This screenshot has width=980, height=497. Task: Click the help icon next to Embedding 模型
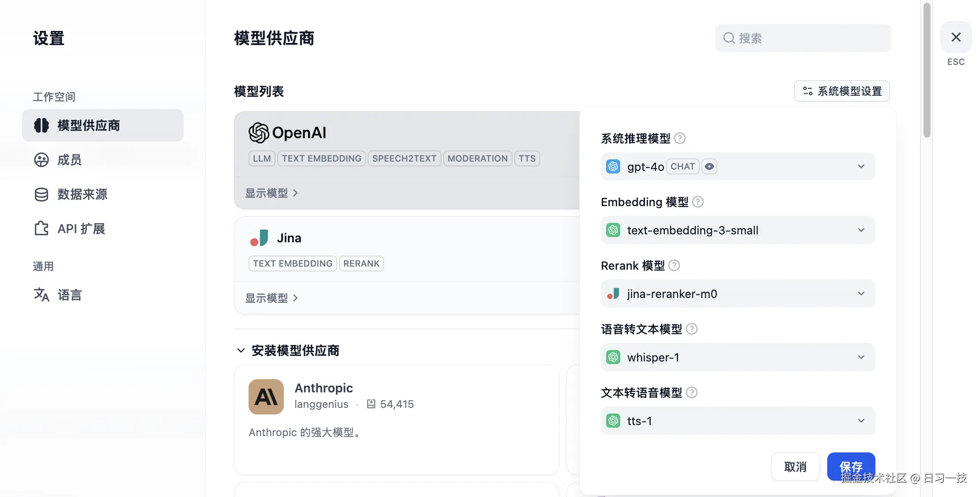698,202
